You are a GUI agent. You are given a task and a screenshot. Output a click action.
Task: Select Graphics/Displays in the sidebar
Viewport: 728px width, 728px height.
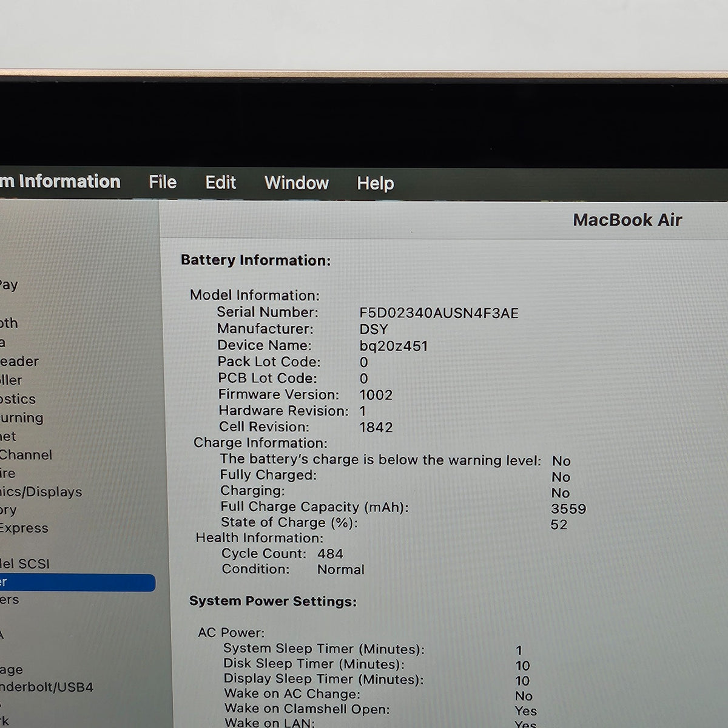[41, 492]
